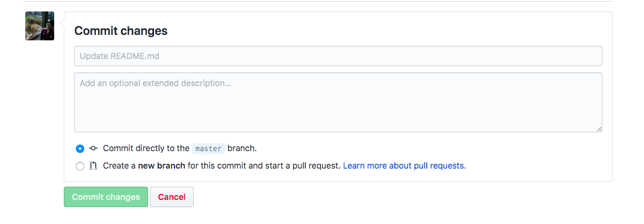Click the user avatar thumbnail
This screenshot has height=224, width=644.
40,26
